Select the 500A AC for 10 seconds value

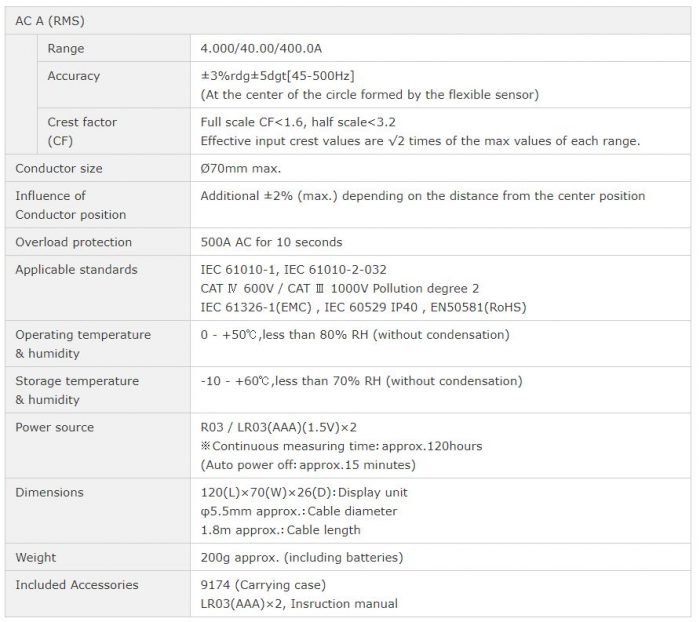[x=271, y=242]
